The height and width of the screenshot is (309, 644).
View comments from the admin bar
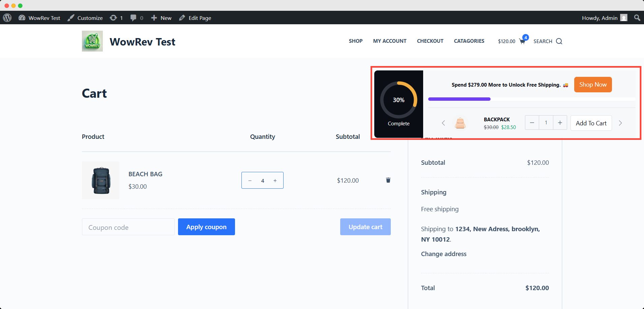[137, 18]
